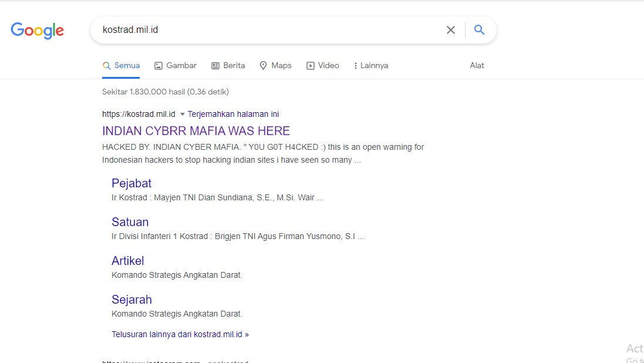644x363 pixels.
Task: Click the Google logo
Action: pyautogui.click(x=37, y=31)
